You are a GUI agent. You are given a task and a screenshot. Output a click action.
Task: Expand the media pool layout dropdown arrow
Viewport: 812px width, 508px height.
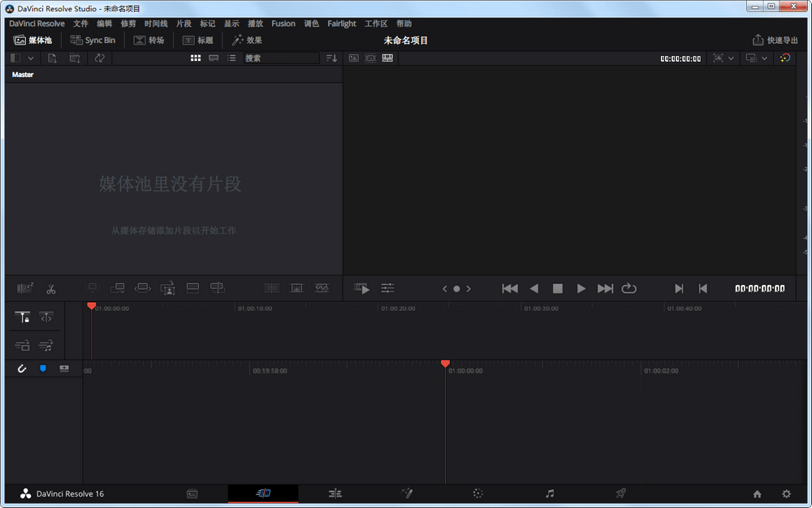[32, 58]
